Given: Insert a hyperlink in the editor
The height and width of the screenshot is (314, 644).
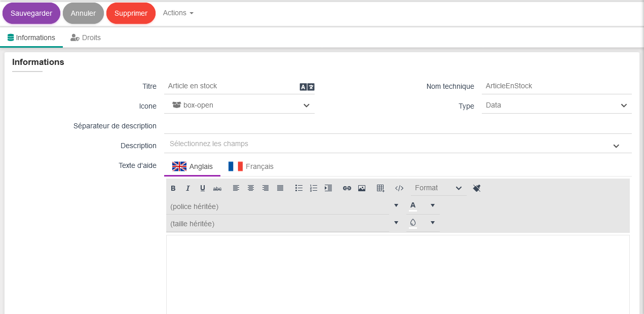Looking at the screenshot, I should pos(347,188).
